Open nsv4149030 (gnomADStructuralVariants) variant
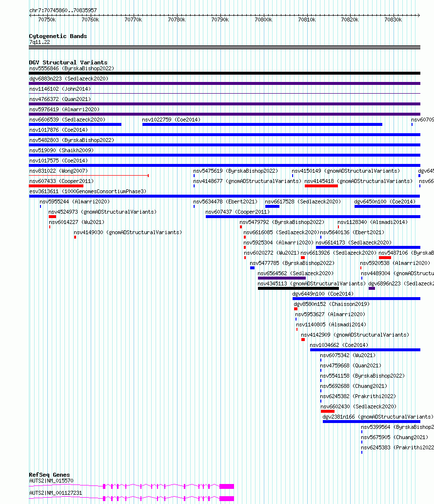 (128, 233)
